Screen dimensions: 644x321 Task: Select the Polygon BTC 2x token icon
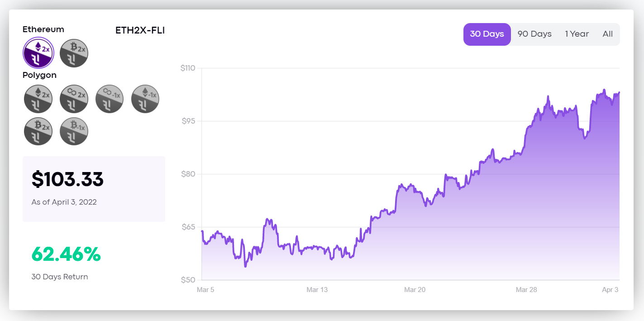tap(38, 131)
